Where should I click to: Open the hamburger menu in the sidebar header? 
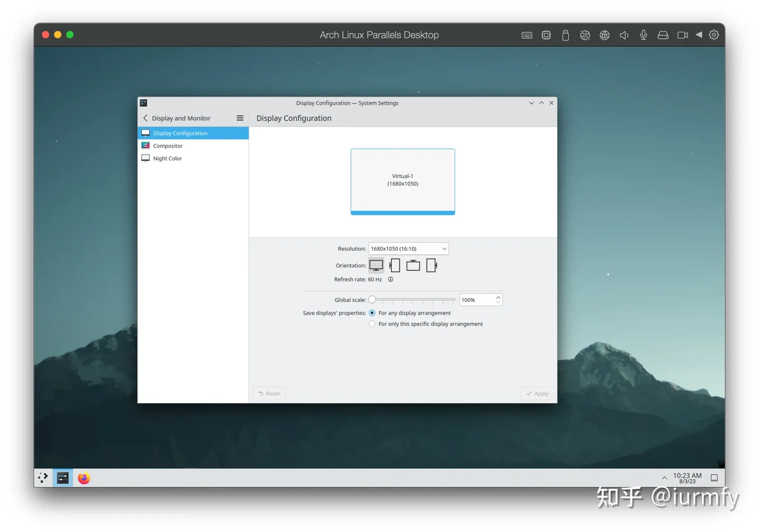point(240,118)
